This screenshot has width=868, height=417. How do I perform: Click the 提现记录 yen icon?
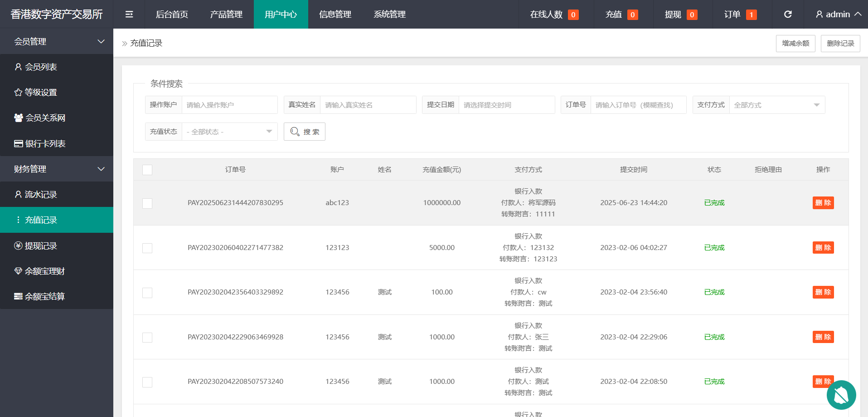(x=18, y=246)
